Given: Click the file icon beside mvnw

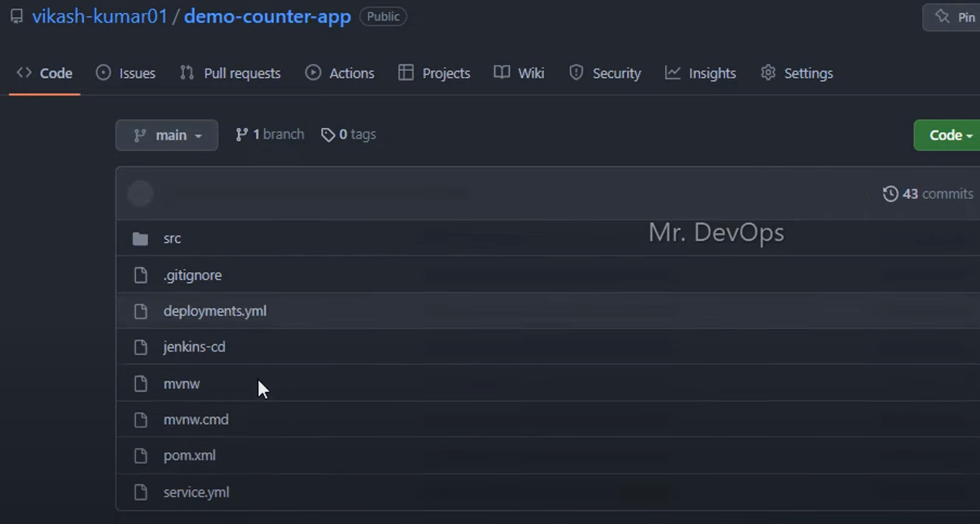Looking at the screenshot, I should point(140,384).
